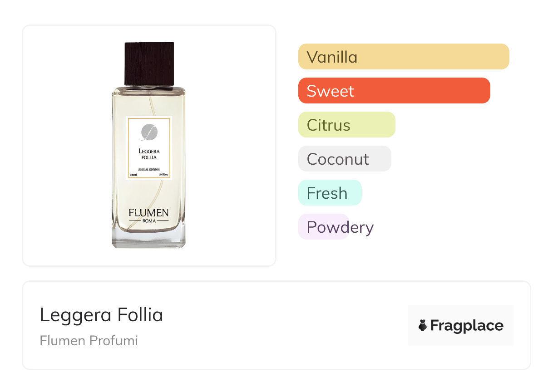The image size is (553, 392).
Task: Click the clear glass base of the bottle
Action: coord(148,239)
